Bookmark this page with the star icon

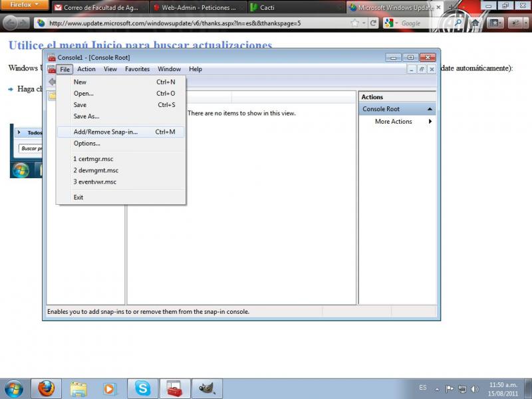tap(354, 23)
